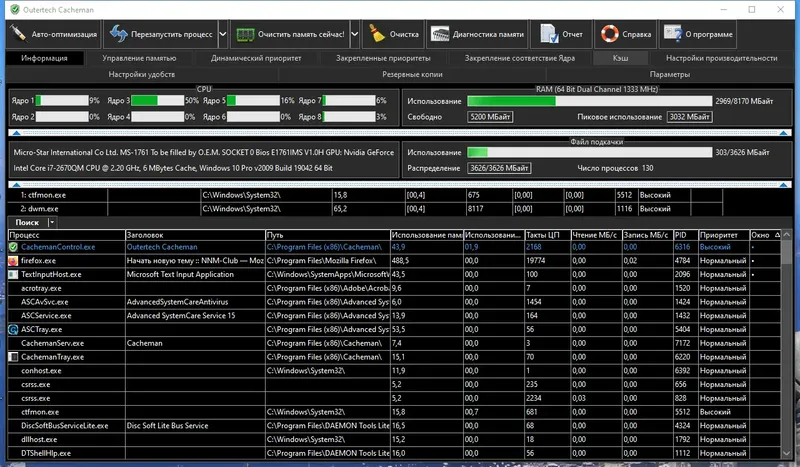Image resolution: width=800 pixels, height=467 pixels.
Task: Click sort arrow in Окно column header
Action: [x=777, y=235]
